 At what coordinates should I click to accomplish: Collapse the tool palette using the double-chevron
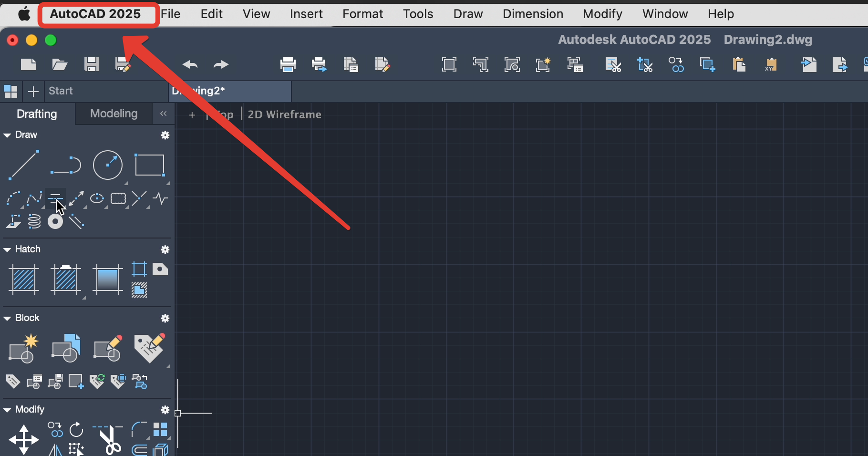point(163,114)
